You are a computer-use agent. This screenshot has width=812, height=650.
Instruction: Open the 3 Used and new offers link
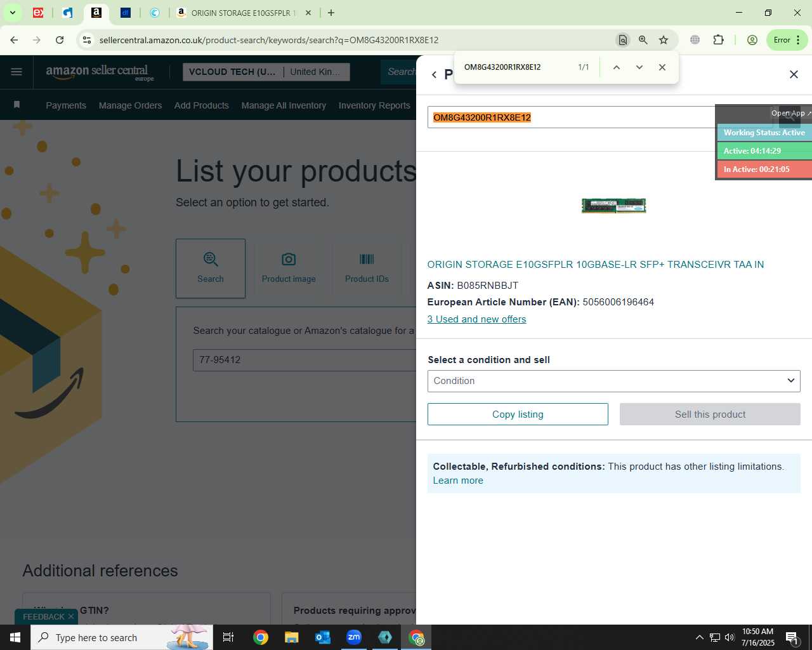coord(476,319)
